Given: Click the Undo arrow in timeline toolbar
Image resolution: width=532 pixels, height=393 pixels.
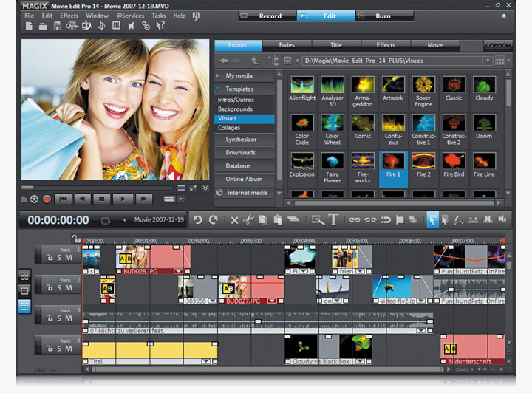Looking at the screenshot, I should pyautogui.click(x=197, y=219).
